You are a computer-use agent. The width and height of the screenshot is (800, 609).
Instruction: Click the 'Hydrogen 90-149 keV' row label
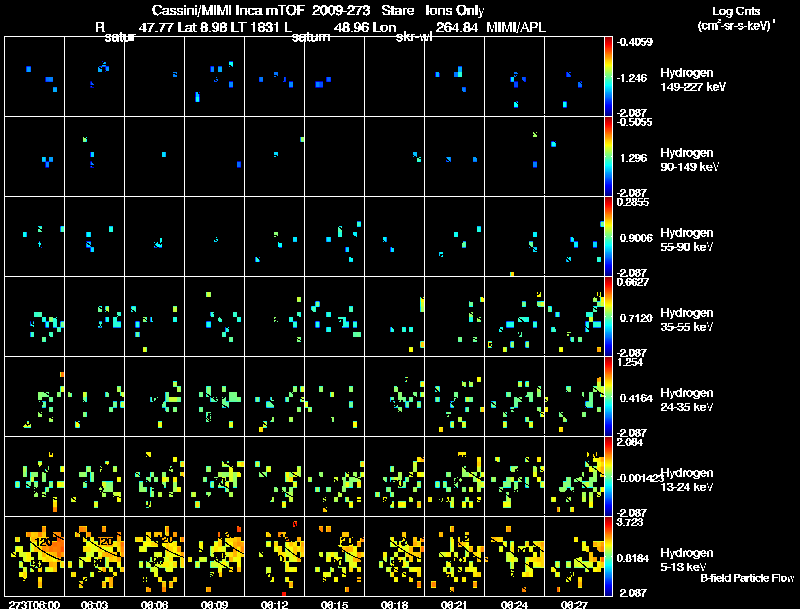689,160
